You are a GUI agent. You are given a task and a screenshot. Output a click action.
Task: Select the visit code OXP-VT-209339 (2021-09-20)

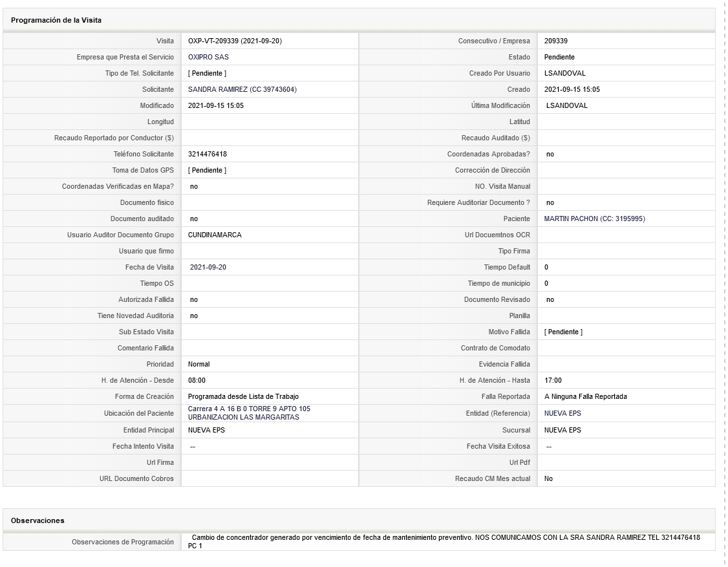[235, 41]
